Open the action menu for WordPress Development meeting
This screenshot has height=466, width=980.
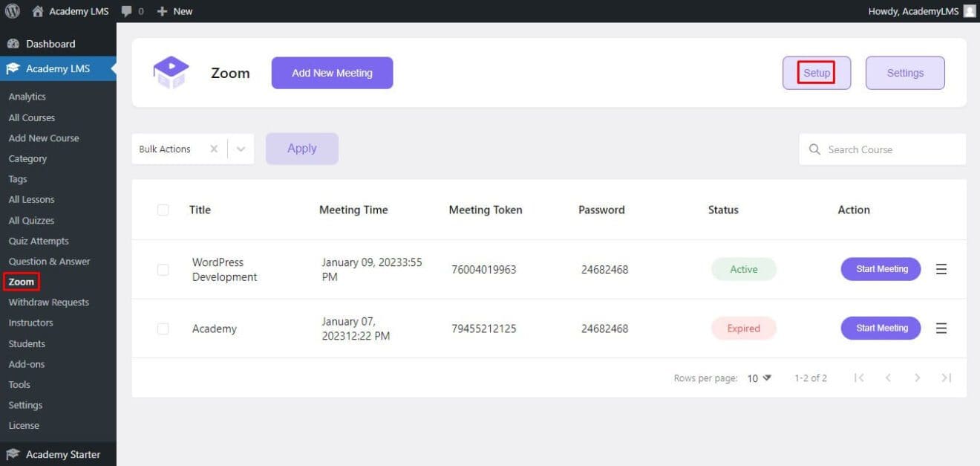941,269
